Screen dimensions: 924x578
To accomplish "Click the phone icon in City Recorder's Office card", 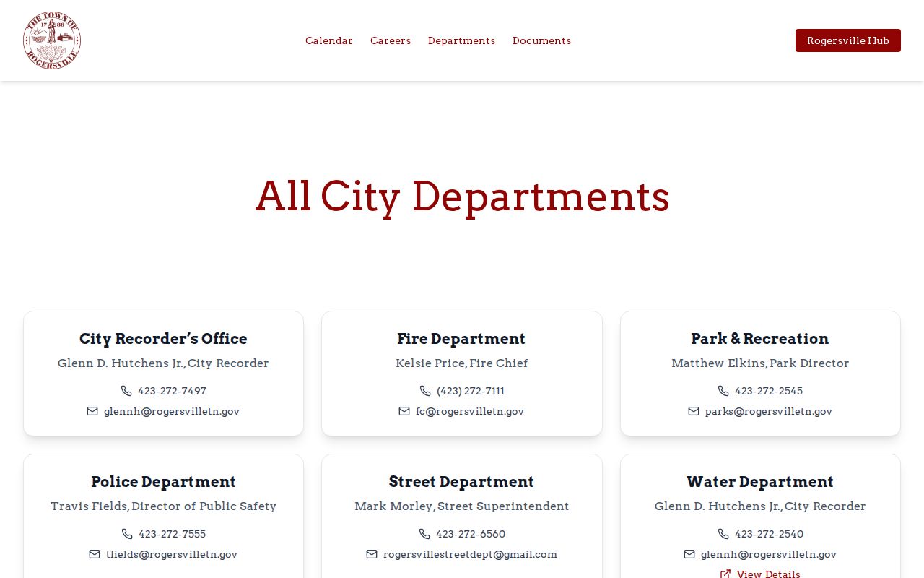I will (x=126, y=391).
